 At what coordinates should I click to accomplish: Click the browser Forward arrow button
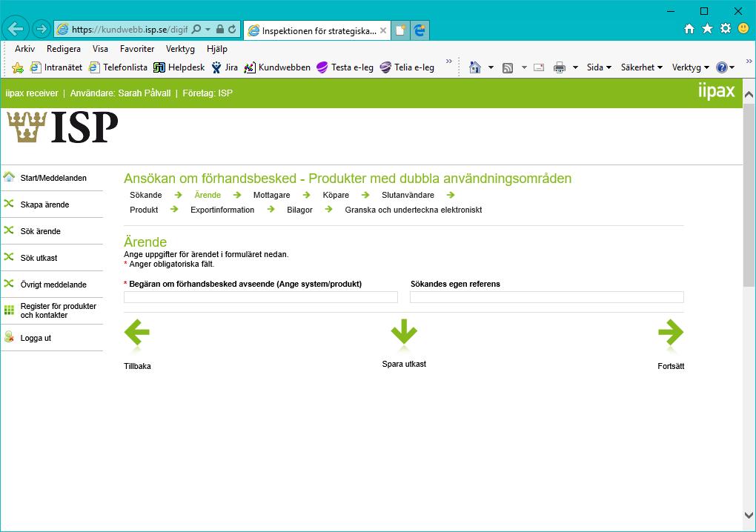click(x=42, y=30)
